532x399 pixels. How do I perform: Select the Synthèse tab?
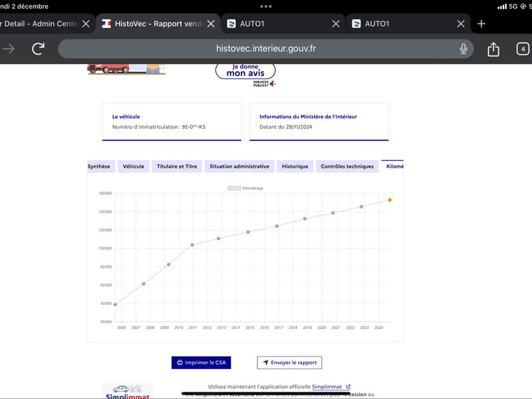[99, 166]
